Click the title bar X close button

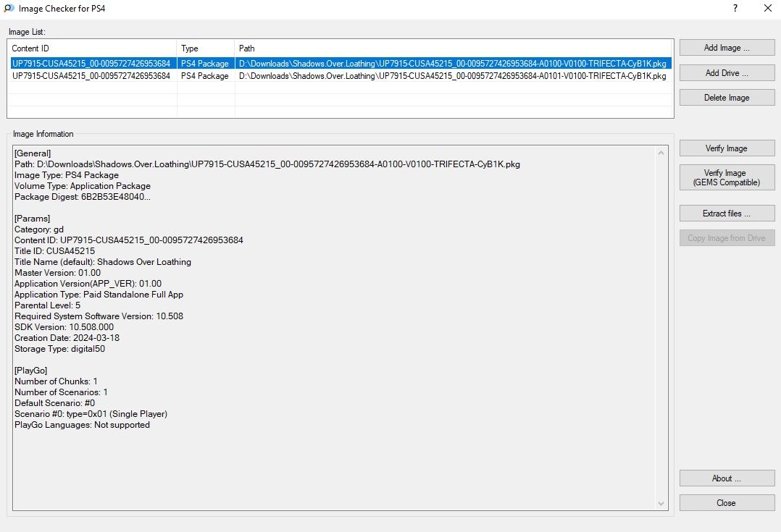[x=767, y=8]
